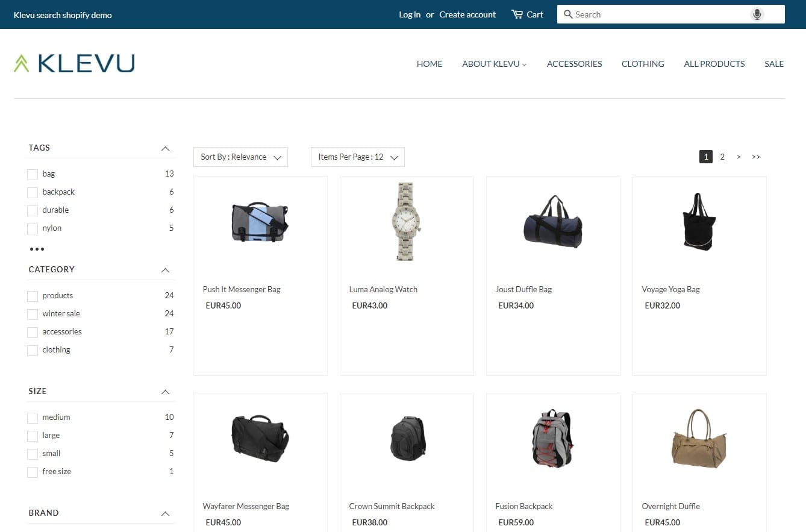Click the Crown Summit Backpack title
The image size is (806, 532).
click(x=392, y=507)
